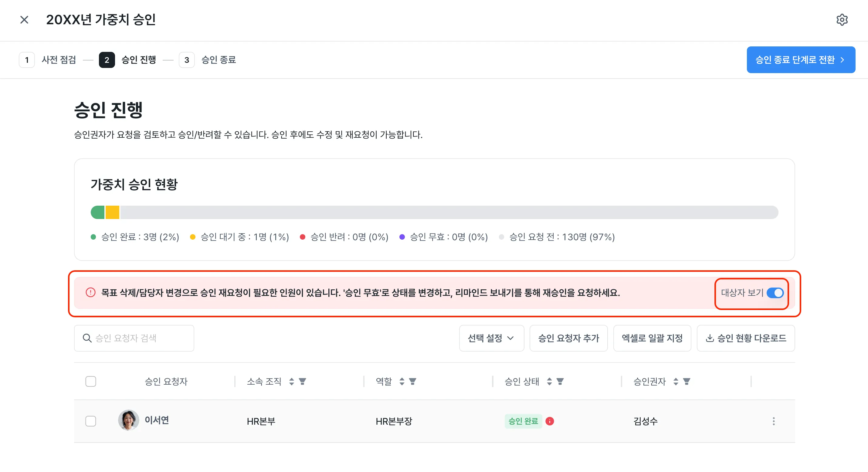The width and height of the screenshot is (868, 472).
Task: Click the legend item 승인 무효 : 0명 (0%)
Action: (443, 237)
